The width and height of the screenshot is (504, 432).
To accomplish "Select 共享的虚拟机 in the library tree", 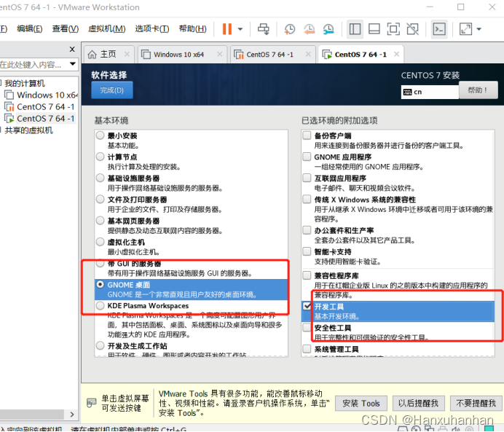I will 28,130.
